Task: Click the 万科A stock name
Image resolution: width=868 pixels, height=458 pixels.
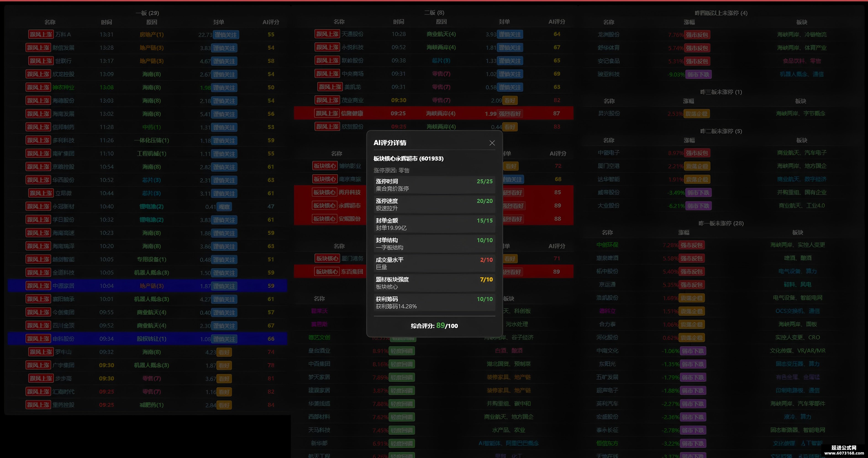Action: [63, 34]
